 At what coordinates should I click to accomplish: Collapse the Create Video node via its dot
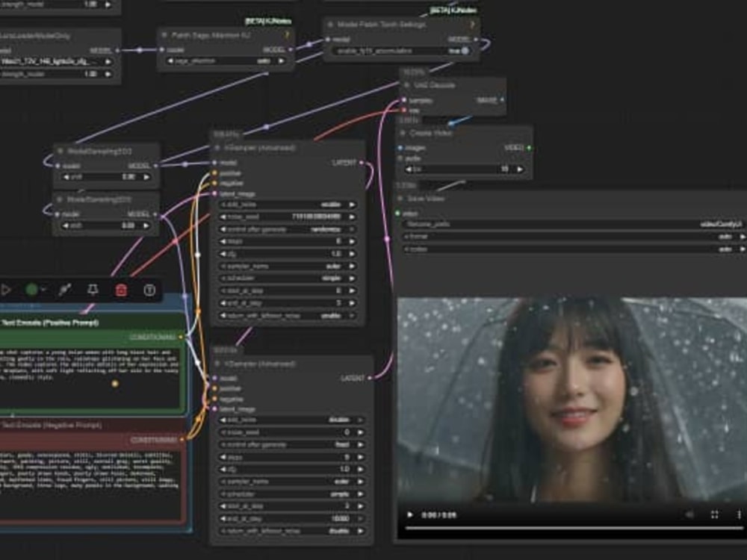pyautogui.click(x=403, y=134)
